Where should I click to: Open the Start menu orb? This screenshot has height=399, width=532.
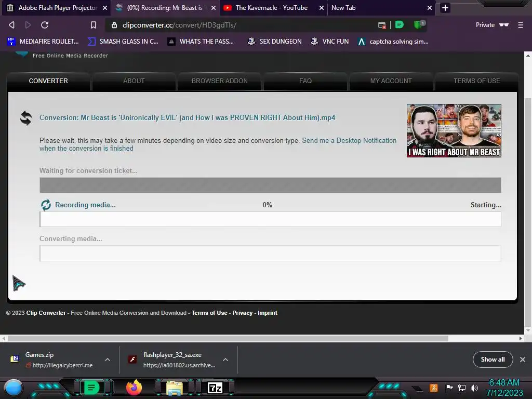pyautogui.click(x=14, y=388)
